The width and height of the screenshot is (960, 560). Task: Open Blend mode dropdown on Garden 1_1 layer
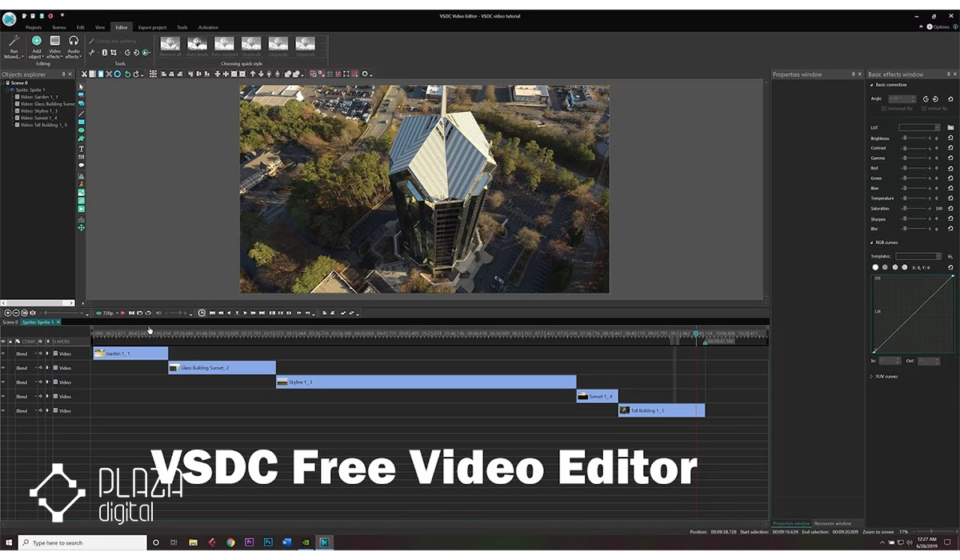(x=25, y=354)
